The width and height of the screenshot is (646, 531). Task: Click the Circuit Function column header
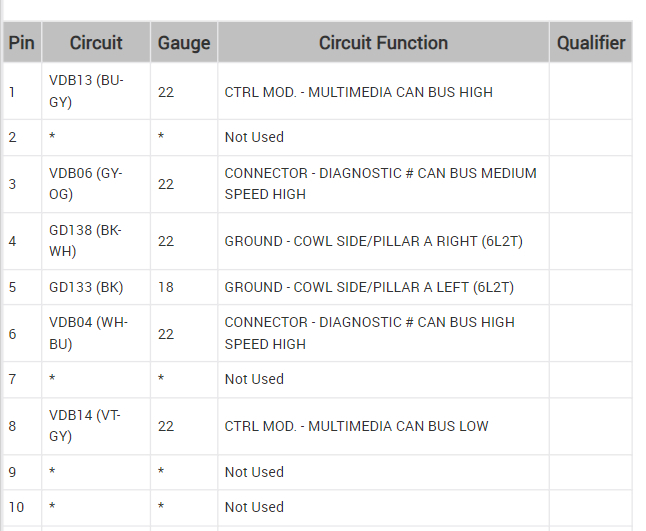(x=383, y=43)
